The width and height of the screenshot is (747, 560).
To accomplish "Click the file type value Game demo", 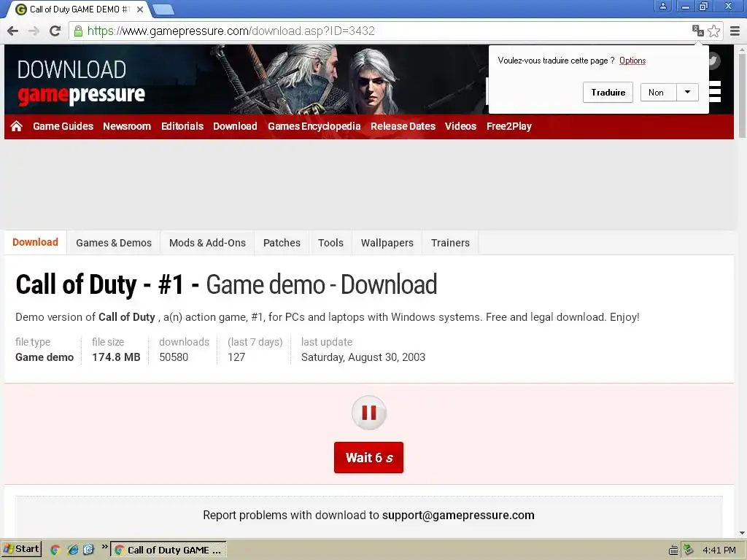I will 44,357.
